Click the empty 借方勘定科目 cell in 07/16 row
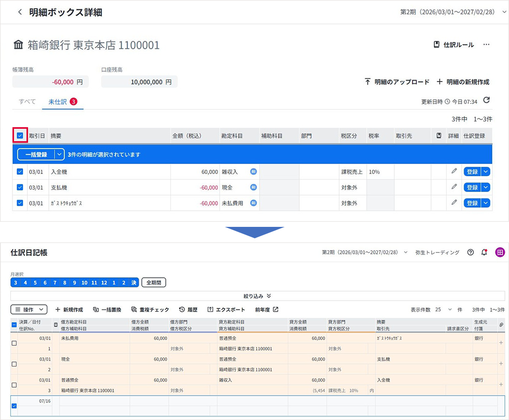 pyautogui.click(x=95, y=401)
